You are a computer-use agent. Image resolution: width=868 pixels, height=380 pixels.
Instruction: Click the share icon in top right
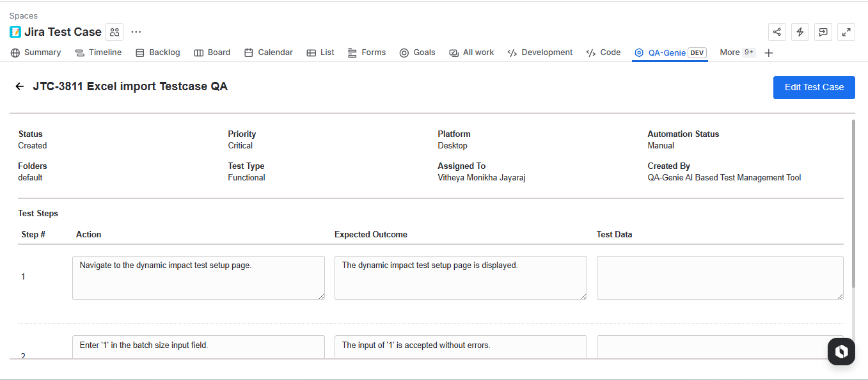click(x=777, y=32)
